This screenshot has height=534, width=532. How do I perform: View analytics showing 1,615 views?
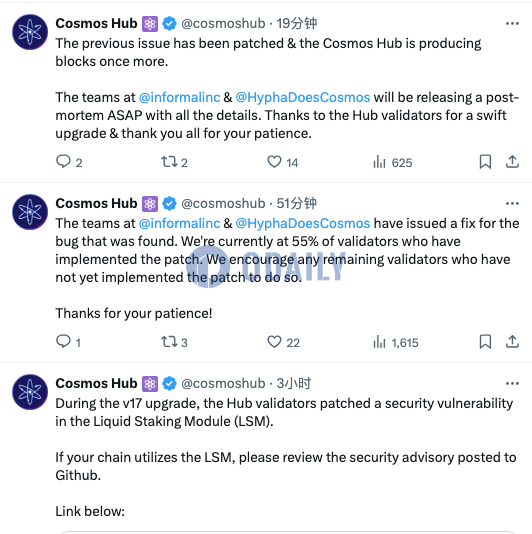[395, 342]
